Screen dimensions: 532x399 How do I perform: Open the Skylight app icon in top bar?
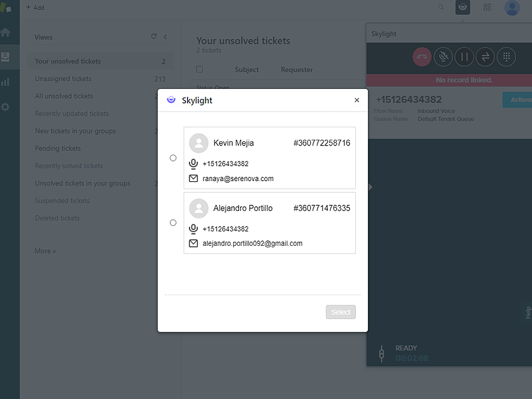point(462,7)
